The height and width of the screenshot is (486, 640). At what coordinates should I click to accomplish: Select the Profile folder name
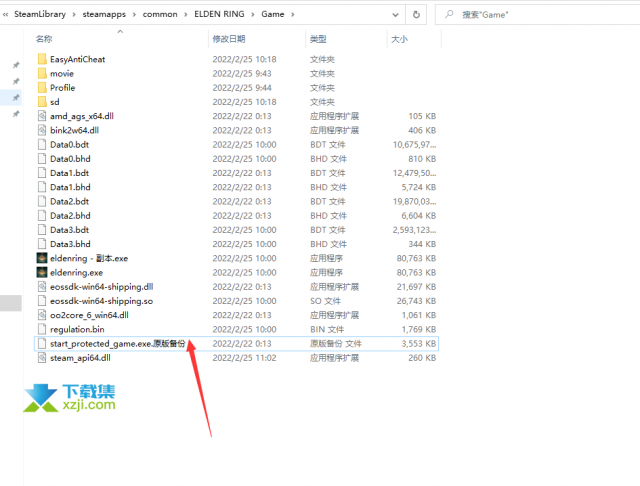(x=62, y=88)
